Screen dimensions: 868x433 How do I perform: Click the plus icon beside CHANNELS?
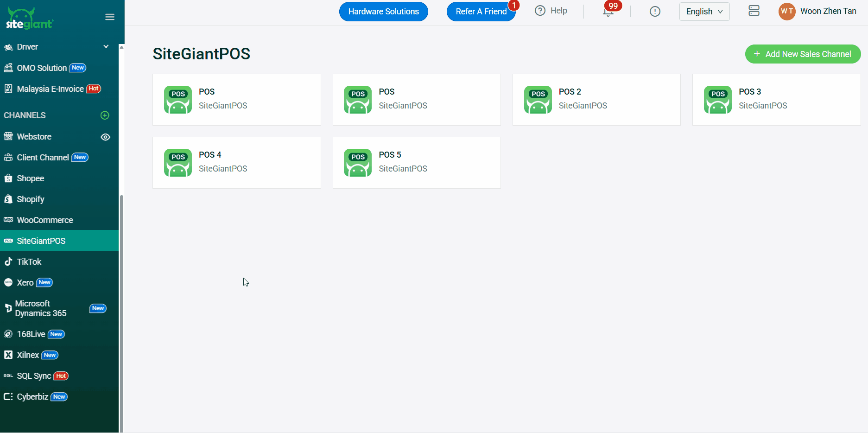coord(105,115)
